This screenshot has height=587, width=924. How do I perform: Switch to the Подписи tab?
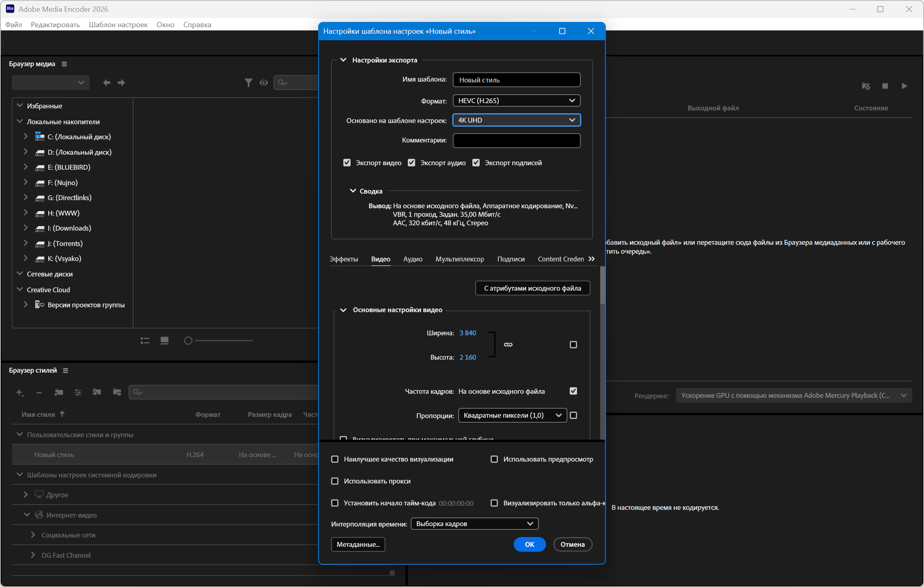coord(511,259)
